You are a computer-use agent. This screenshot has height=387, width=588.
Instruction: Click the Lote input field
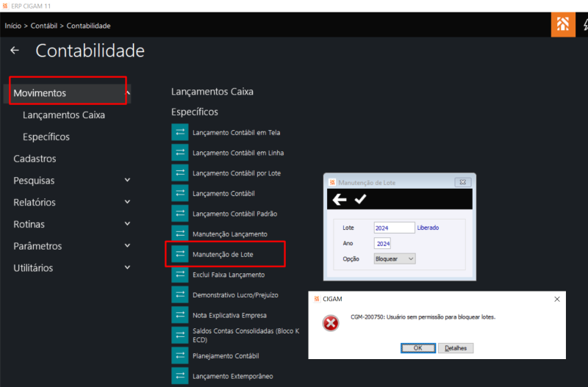click(x=394, y=228)
